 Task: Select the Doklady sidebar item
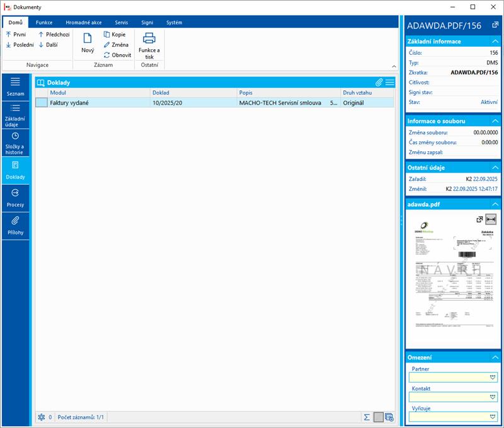(15, 171)
